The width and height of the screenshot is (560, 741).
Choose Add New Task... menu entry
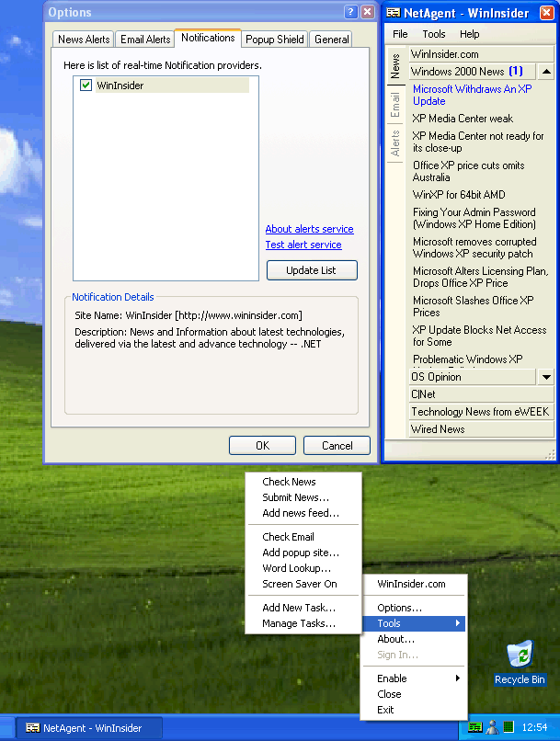(303, 608)
